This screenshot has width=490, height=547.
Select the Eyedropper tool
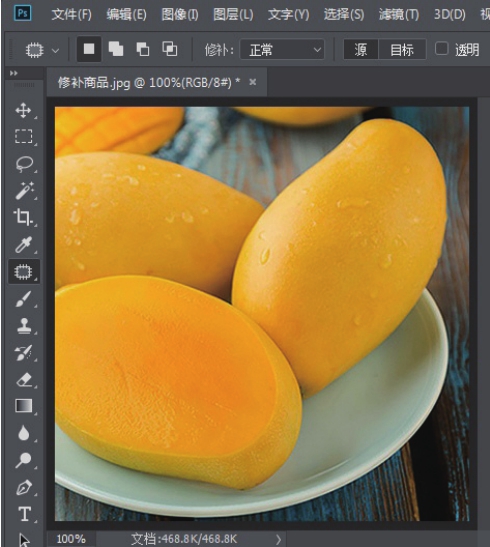23,244
